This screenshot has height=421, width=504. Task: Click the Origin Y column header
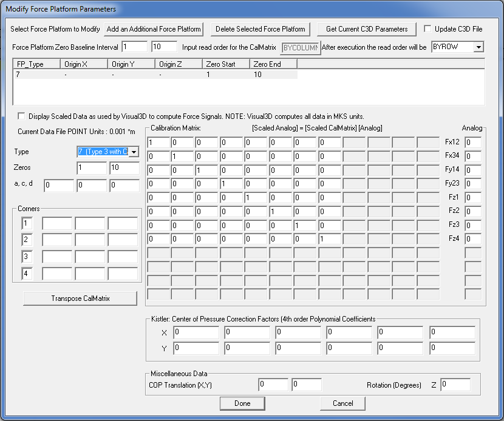[x=131, y=64]
